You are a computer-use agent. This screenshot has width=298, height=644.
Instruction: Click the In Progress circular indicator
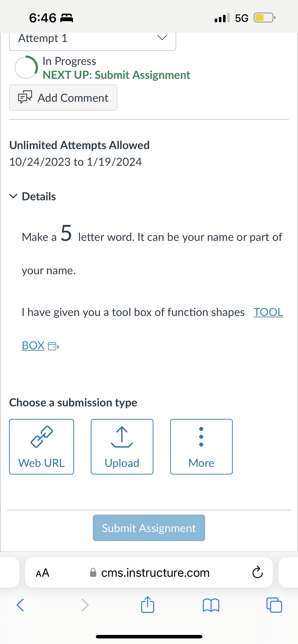pos(26,67)
